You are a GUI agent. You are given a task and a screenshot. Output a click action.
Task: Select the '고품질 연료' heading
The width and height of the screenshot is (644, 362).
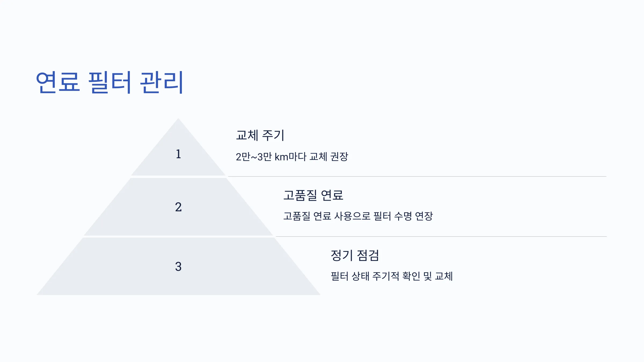(x=313, y=195)
